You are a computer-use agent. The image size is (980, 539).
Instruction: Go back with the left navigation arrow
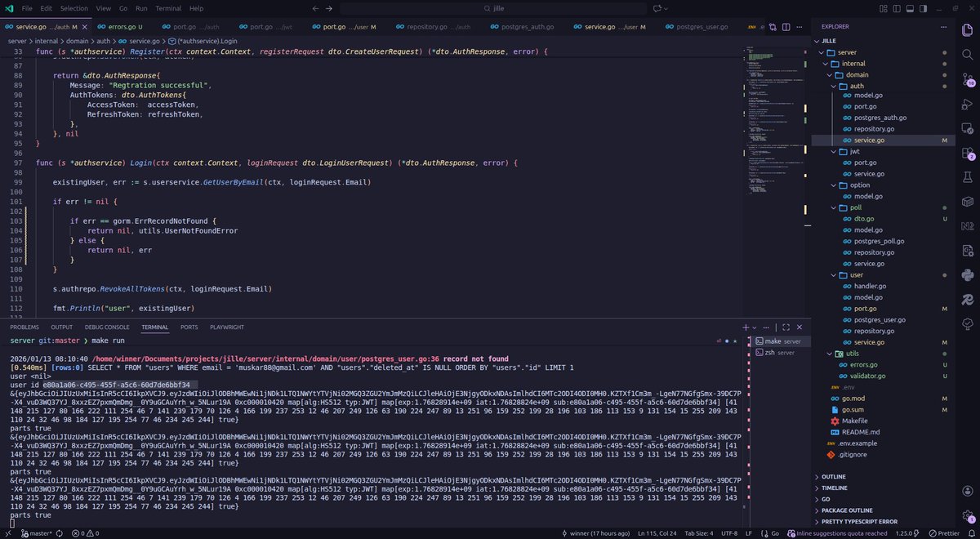coord(315,8)
